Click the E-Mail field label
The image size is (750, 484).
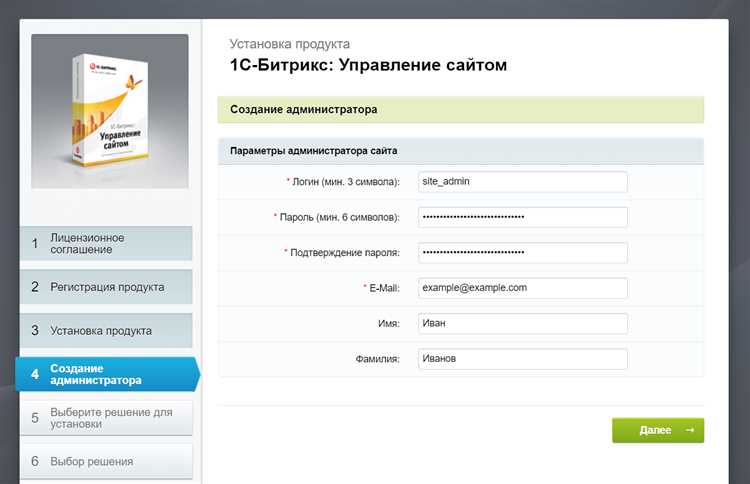[382, 288]
